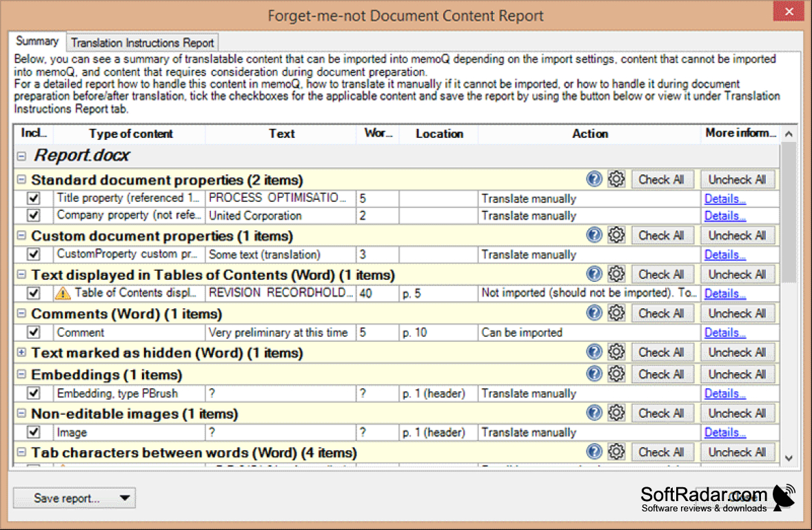Collapse the Embeddings group

pos(21,374)
